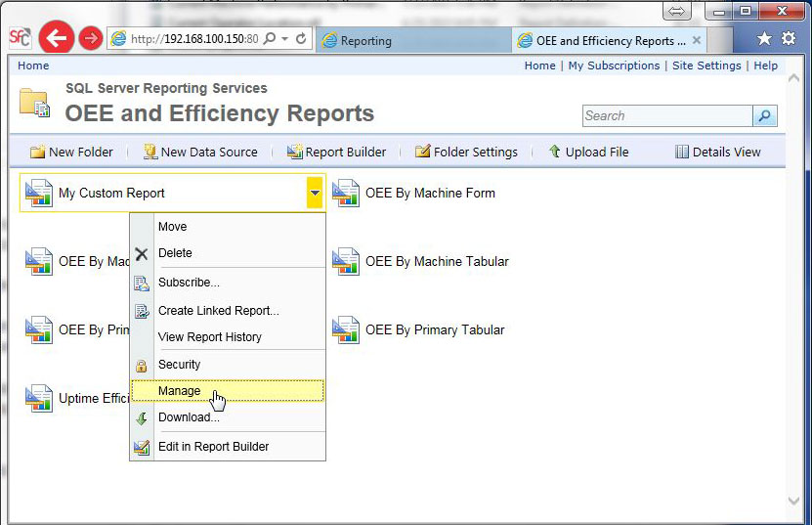
Task: Click the Help link
Action: [x=765, y=66]
